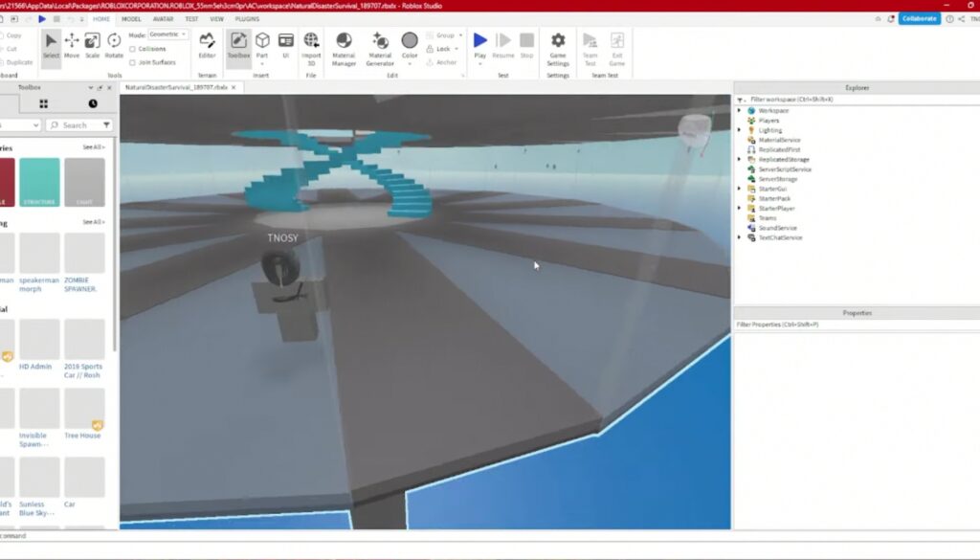Click the quick access play icon above the ribbon
The height and width of the screenshot is (560, 980).
click(42, 19)
